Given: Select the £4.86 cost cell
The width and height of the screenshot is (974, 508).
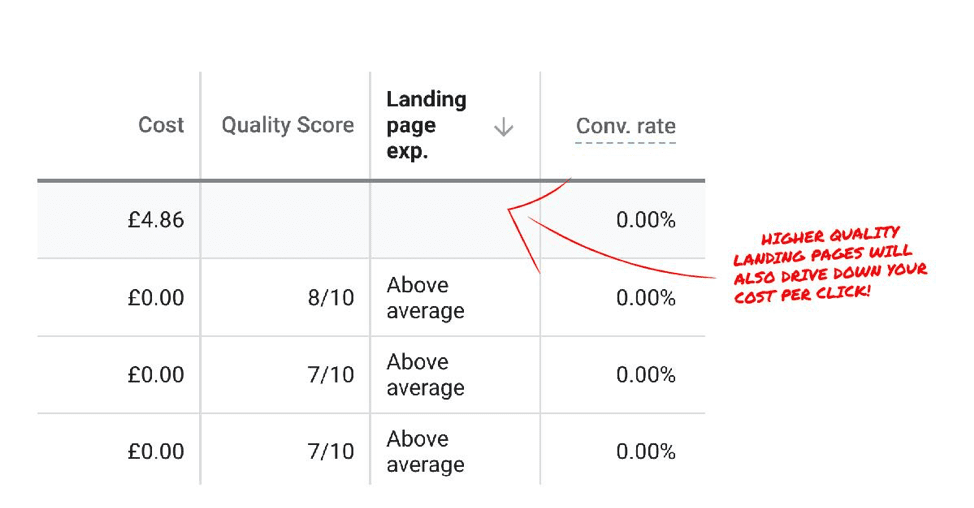Looking at the screenshot, I should coord(156,220).
